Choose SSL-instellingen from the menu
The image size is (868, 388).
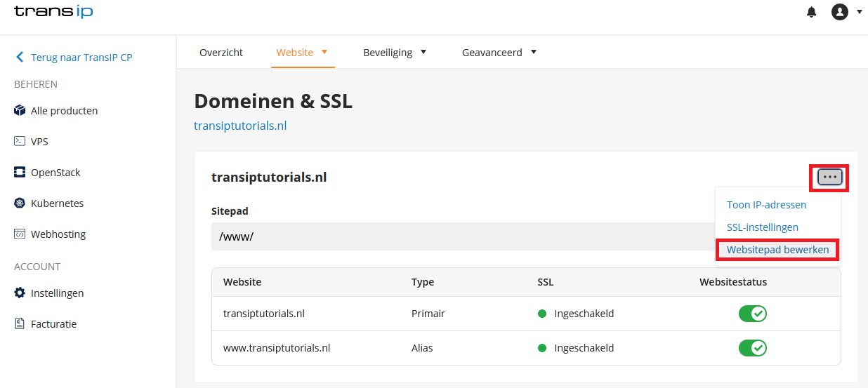[763, 227]
